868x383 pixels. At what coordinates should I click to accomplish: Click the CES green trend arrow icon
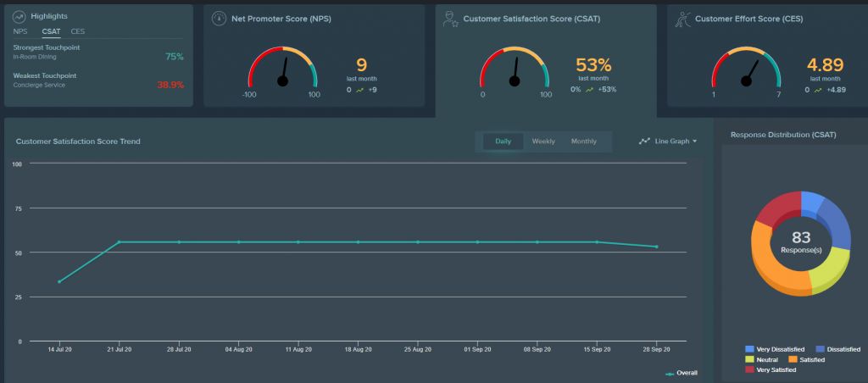tap(819, 89)
